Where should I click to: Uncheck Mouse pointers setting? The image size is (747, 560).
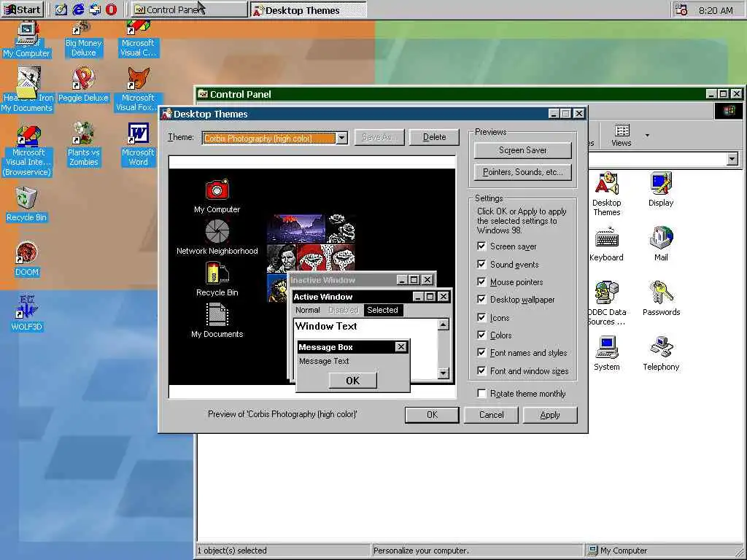pyautogui.click(x=481, y=281)
